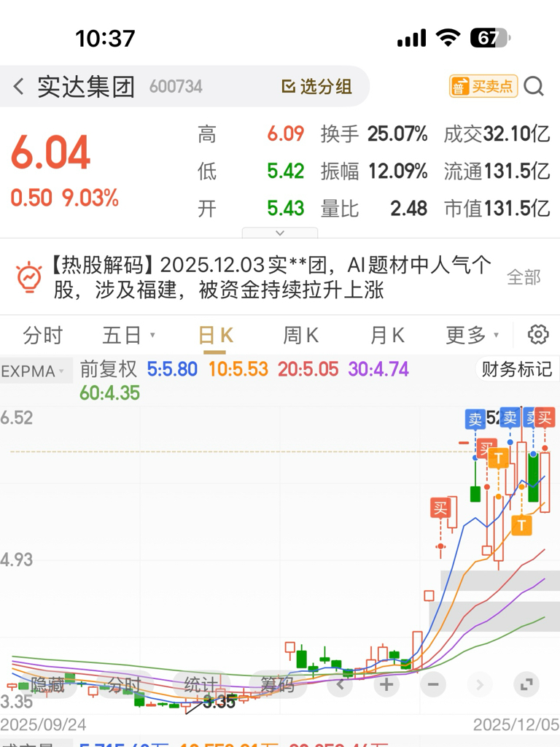Tap the 买 marker above 4.93 level
Screen dimensions: 560x747
click(x=440, y=508)
